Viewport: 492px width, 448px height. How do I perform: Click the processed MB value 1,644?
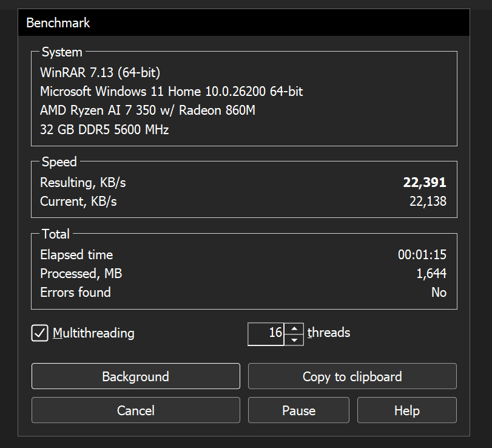pyautogui.click(x=431, y=274)
